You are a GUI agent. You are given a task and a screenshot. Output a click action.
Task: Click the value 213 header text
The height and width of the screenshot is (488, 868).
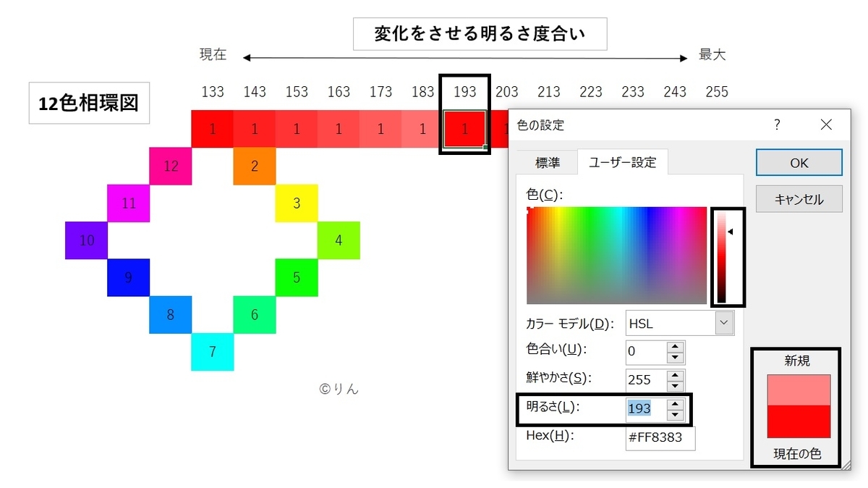tap(548, 92)
